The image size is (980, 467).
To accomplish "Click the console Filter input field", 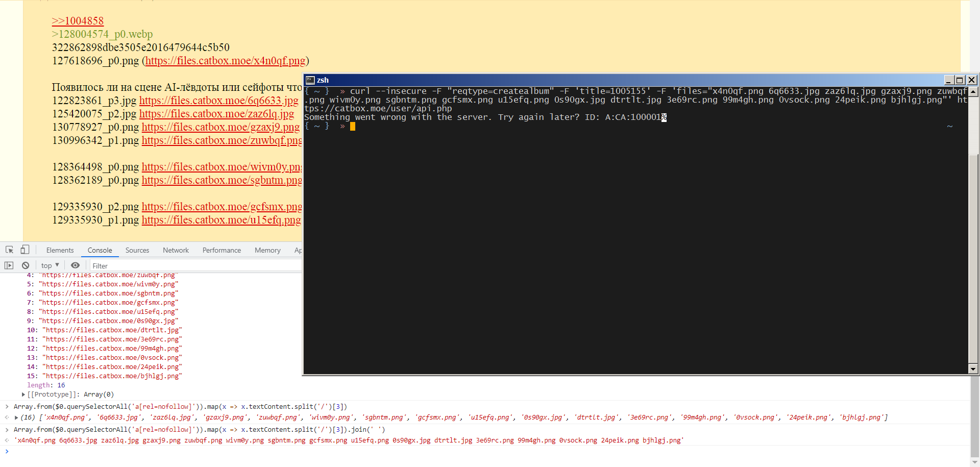I will (194, 266).
